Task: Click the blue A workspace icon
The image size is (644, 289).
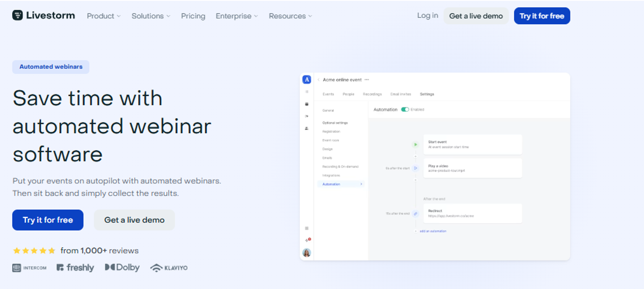Action: point(307,80)
